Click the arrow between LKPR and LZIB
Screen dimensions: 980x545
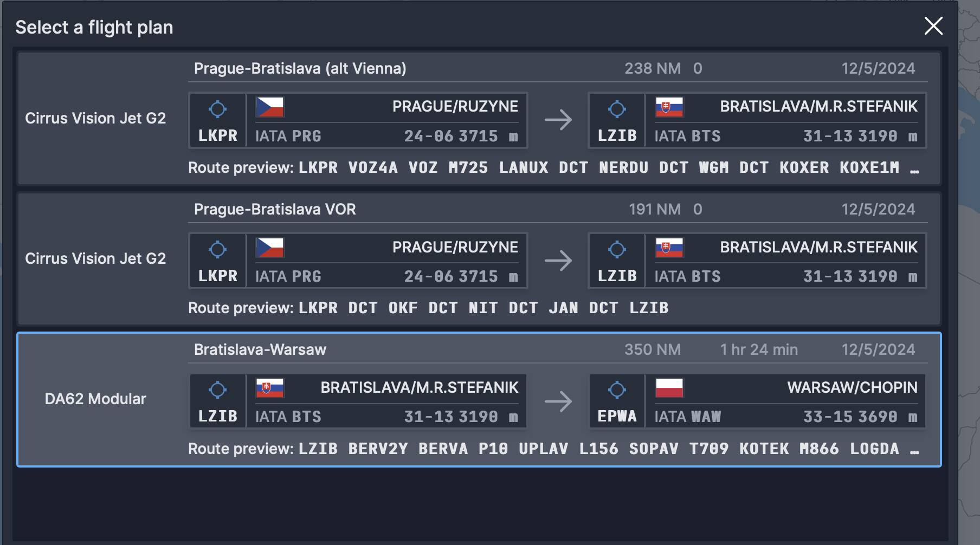[x=560, y=120]
